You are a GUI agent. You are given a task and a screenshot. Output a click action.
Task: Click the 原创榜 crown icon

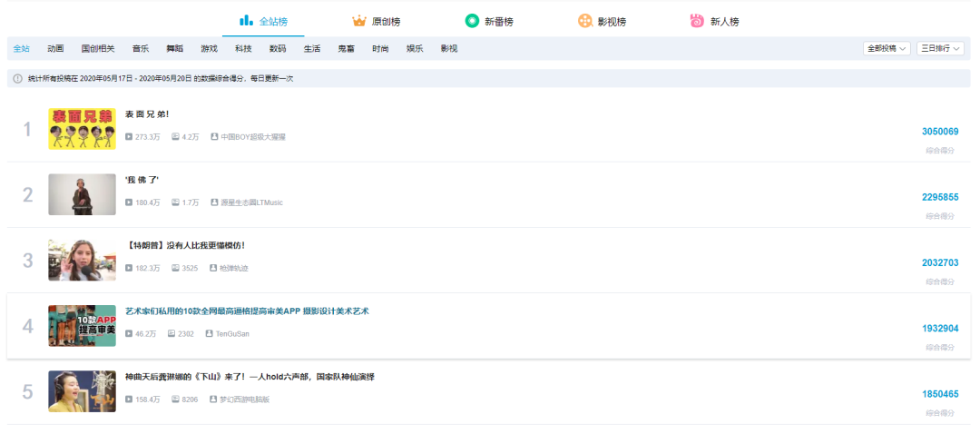pyautogui.click(x=359, y=20)
